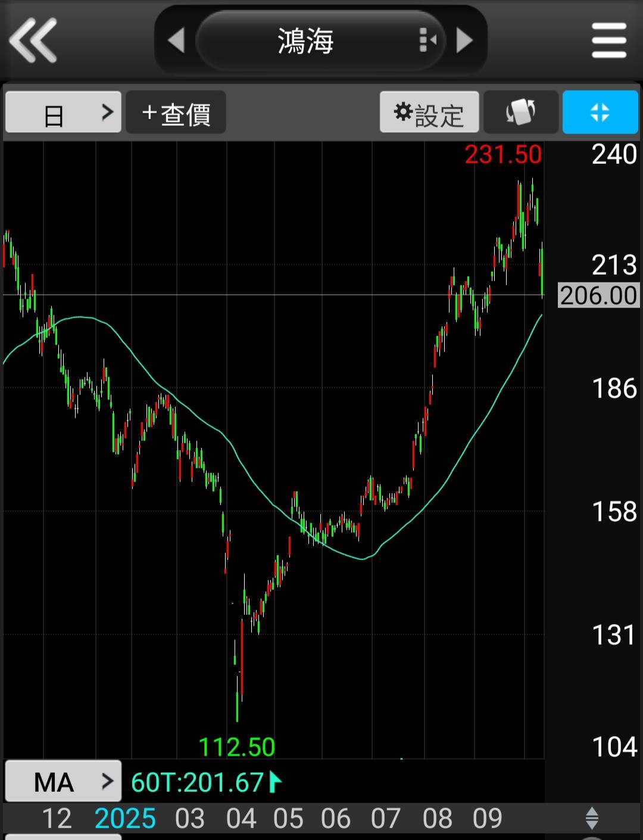Tap the 231.50 high price label
The image size is (643, 840).
[503, 154]
